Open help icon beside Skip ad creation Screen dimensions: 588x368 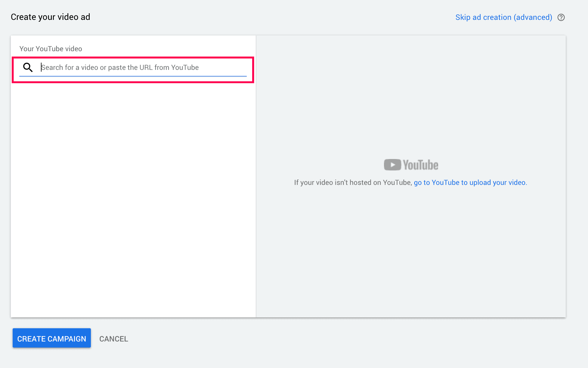tap(561, 17)
